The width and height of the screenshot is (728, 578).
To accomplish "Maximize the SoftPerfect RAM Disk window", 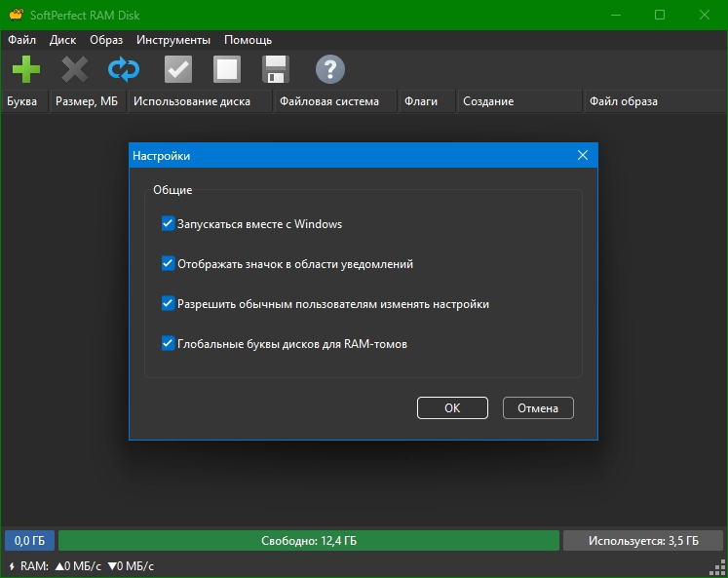I will tap(660, 15).
